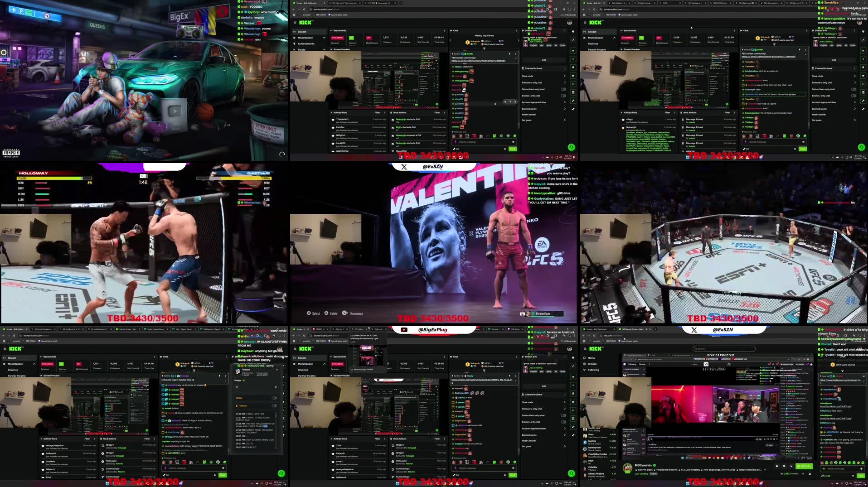Open Chat panel options dots in top-middle dashboard
Viewport: 868px width, 487px height.
pos(516,31)
